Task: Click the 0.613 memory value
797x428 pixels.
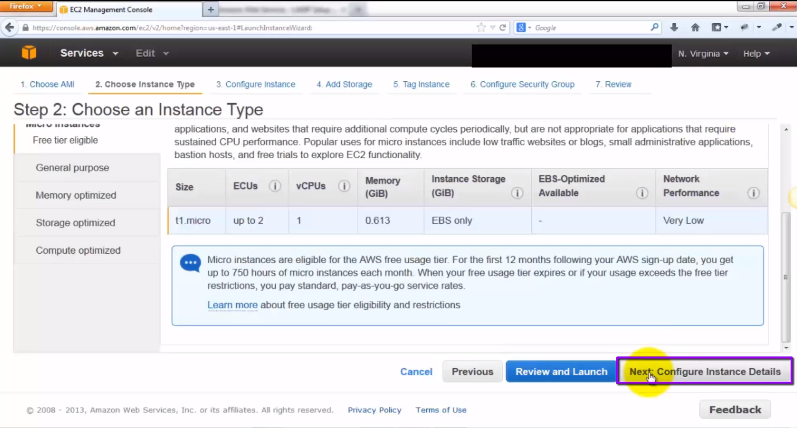Action: [378, 221]
